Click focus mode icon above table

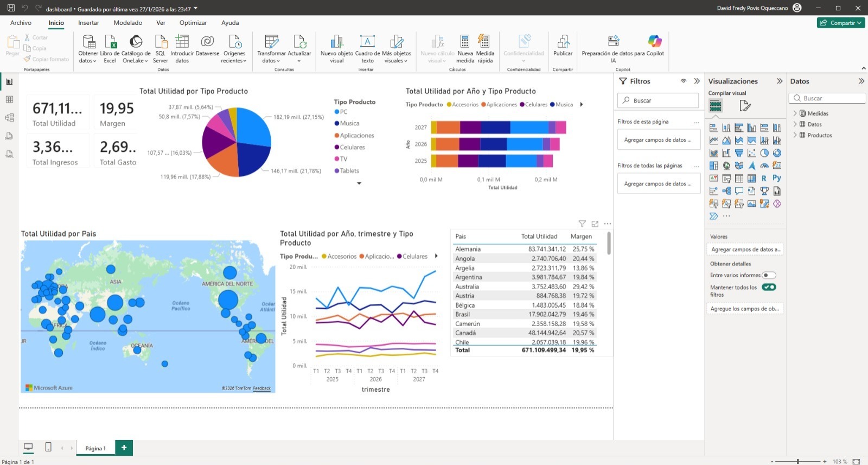[595, 224]
